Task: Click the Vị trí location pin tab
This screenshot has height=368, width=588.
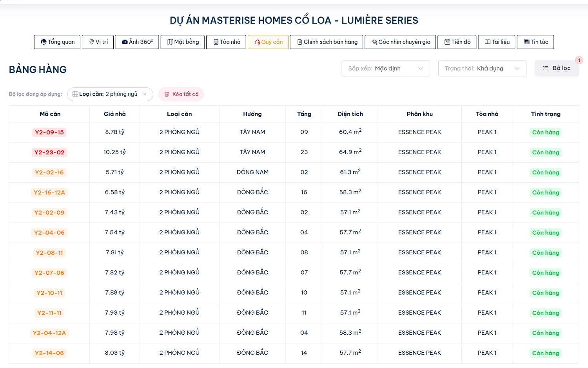Action: (x=98, y=42)
